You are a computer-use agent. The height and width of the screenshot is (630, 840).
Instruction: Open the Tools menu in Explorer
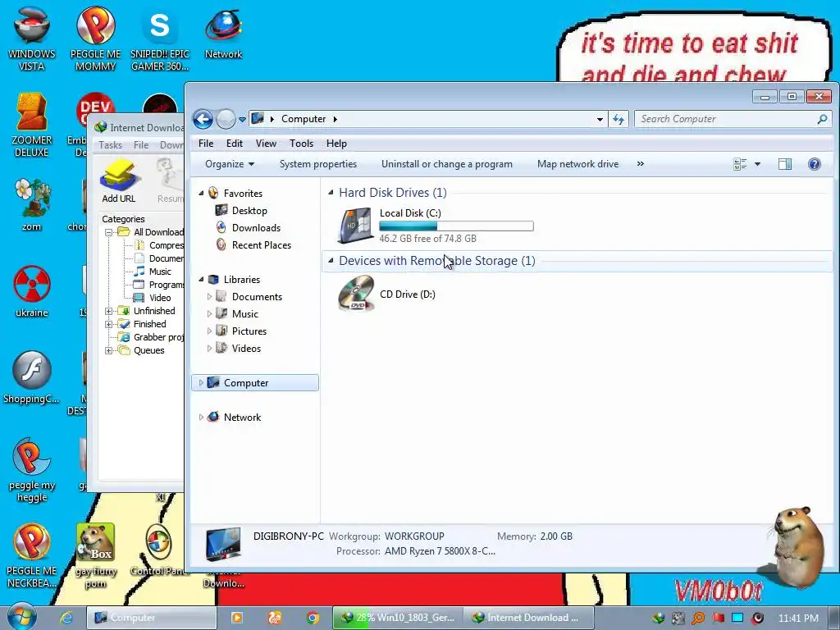coord(301,144)
